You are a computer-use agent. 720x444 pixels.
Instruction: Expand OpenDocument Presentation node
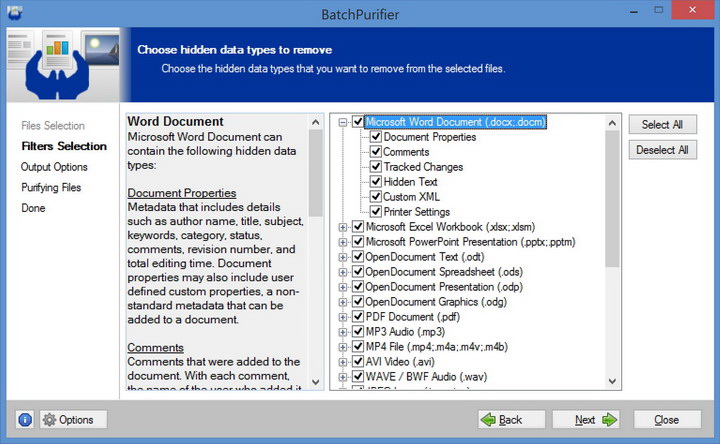tap(343, 287)
